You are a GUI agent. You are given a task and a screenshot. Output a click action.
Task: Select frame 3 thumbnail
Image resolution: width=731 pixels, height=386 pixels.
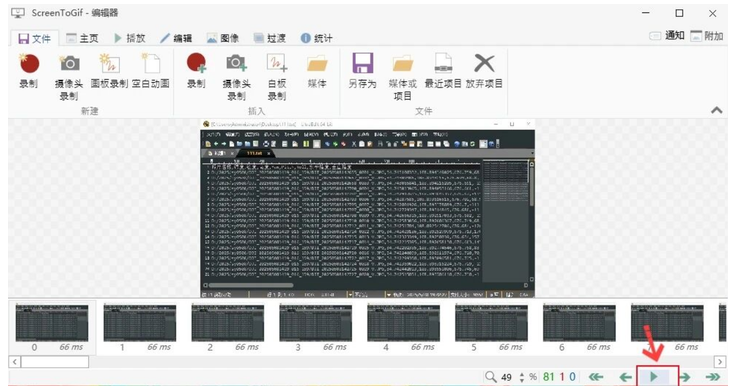(316, 327)
